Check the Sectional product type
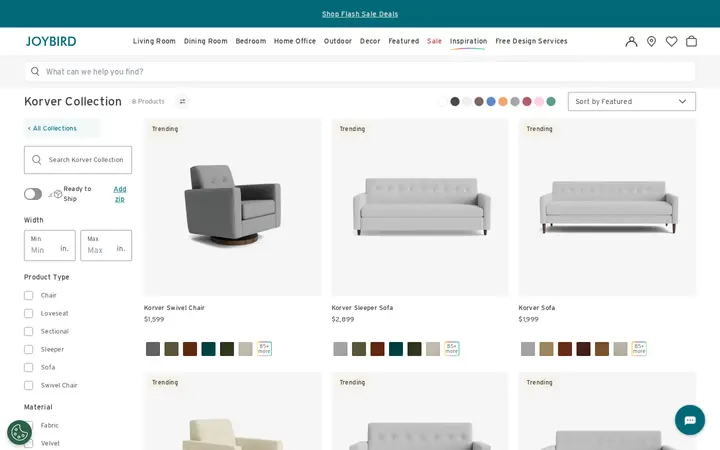 [x=28, y=331]
